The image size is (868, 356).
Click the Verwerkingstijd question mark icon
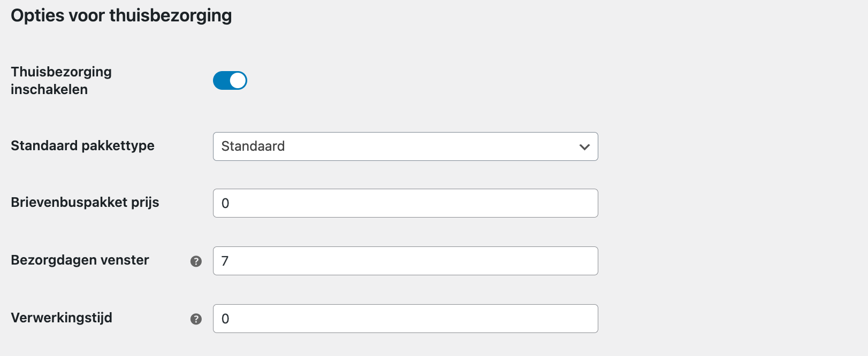[x=196, y=319]
